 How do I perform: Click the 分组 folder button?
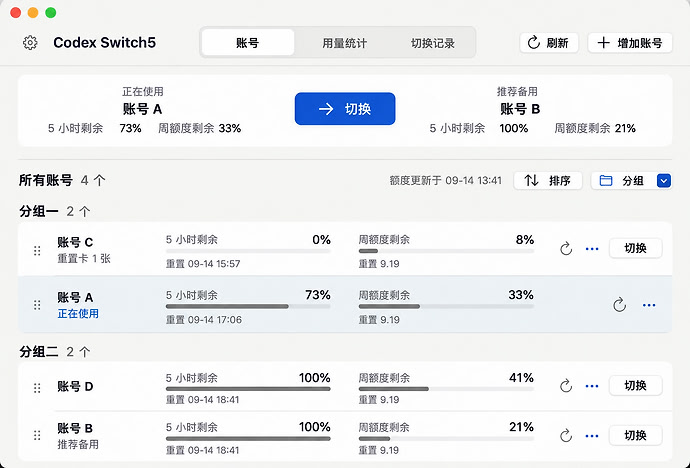coord(623,180)
